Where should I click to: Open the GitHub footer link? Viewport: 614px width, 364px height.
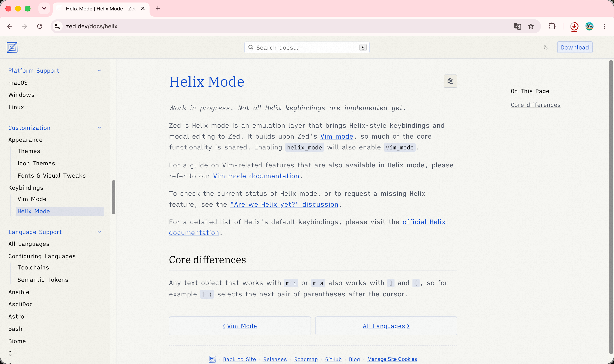(x=333, y=359)
